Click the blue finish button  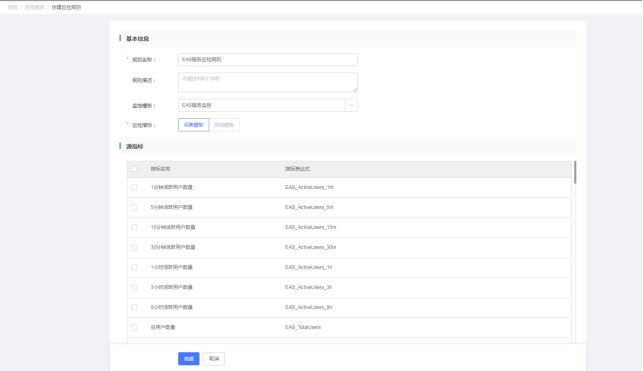click(x=189, y=359)
